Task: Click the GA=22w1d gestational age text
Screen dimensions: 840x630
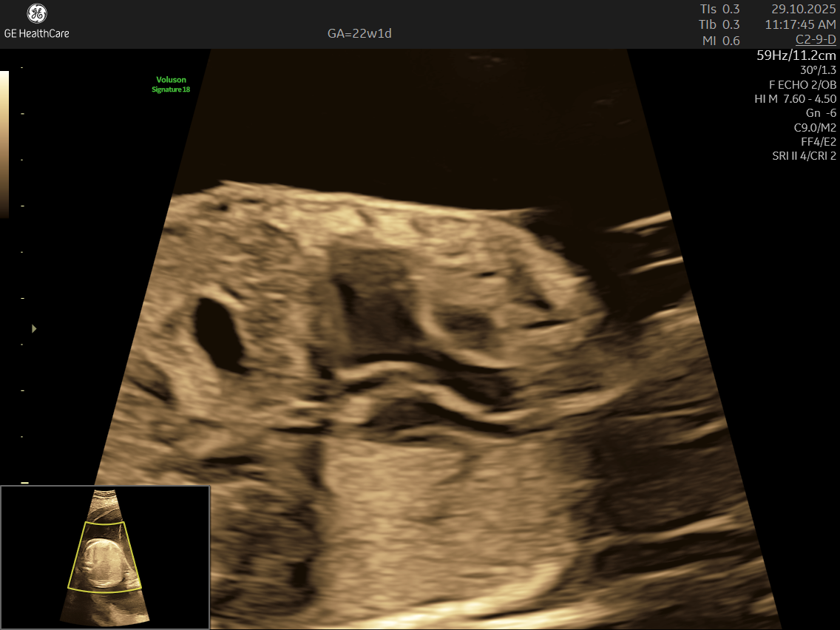Action: tap(359, 33)
